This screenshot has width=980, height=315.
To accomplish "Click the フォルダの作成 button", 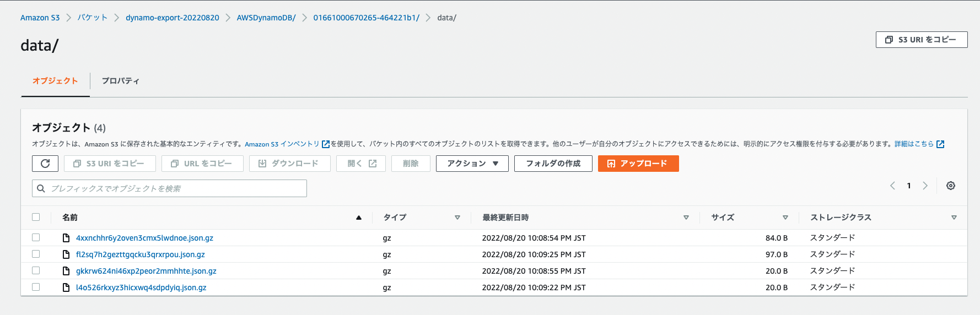I will click(553, 164).
